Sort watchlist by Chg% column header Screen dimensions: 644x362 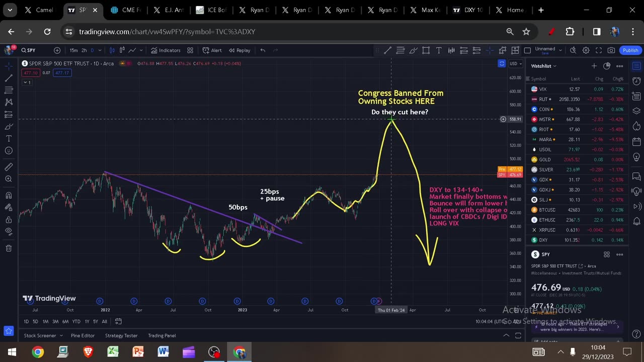(x=618, y=79)
